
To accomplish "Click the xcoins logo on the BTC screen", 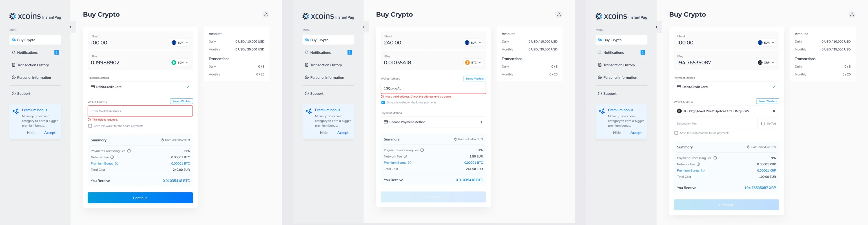I will pos(328,16).
